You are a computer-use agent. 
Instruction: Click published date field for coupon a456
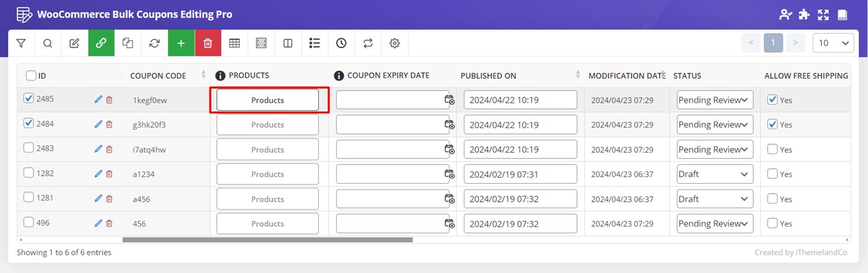520,199
